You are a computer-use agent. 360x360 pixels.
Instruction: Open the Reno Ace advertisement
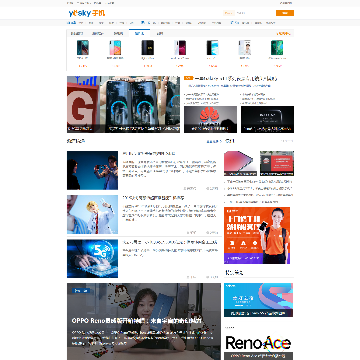pos(258,345)
